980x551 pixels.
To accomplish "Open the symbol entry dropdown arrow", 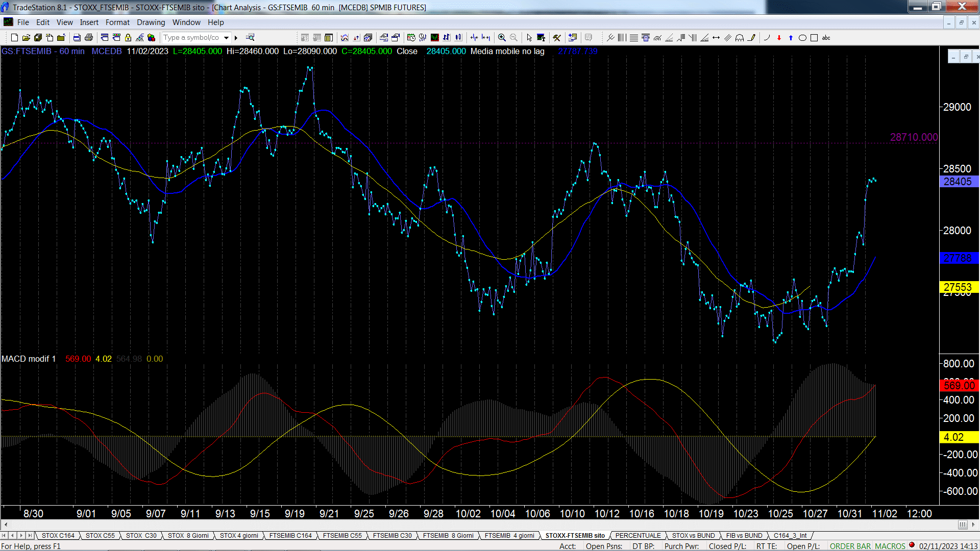I will tap(226, 38).
